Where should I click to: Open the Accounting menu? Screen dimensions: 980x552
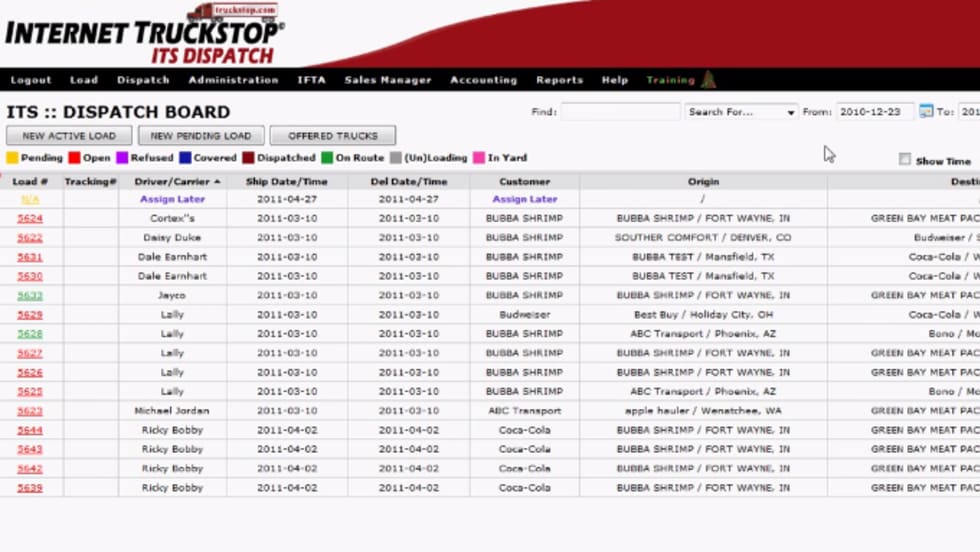tap(483, 80)
